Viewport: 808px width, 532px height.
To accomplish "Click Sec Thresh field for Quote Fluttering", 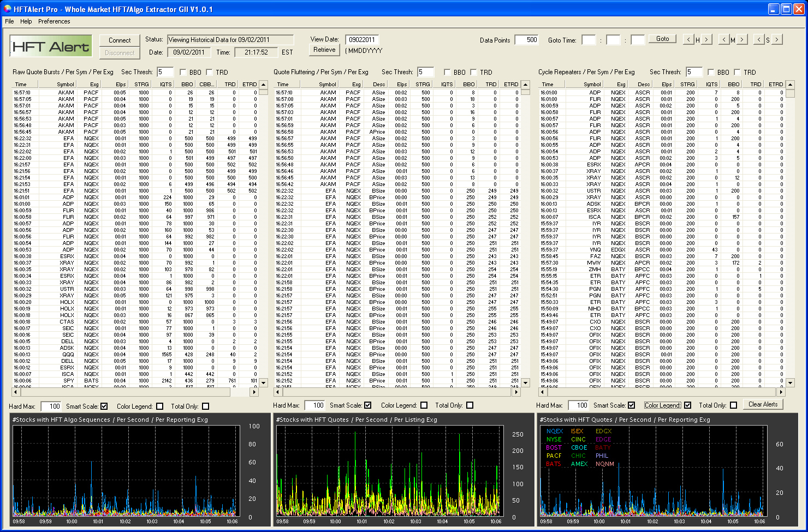I will 425,72.
